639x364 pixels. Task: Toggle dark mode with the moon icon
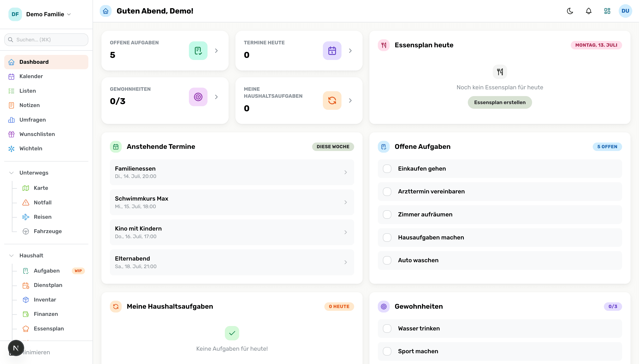570,11
